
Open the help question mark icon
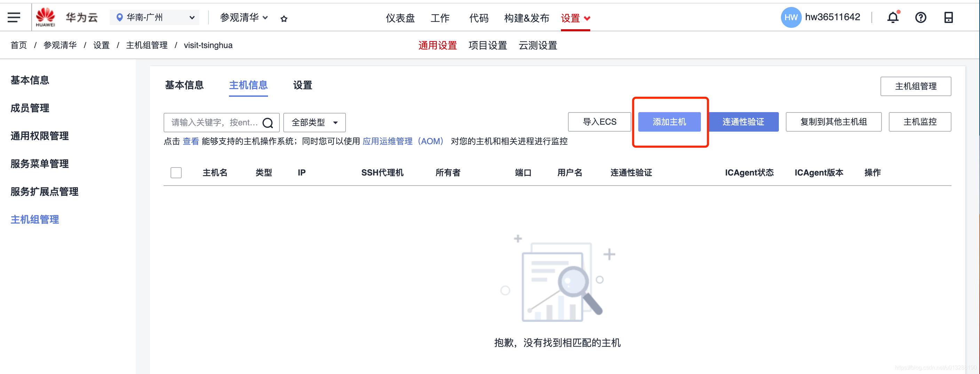pos(921,17)
